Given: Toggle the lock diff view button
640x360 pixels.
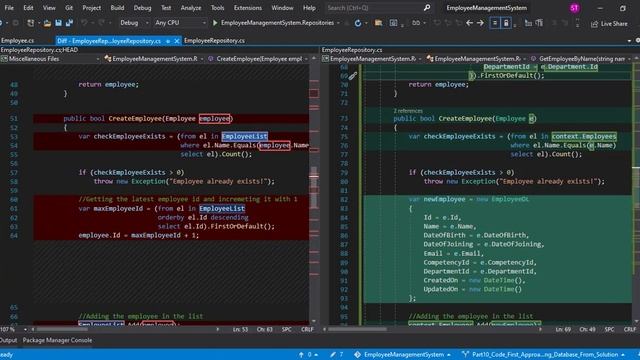Looking at the screenshot, I should tap(506, 23).
